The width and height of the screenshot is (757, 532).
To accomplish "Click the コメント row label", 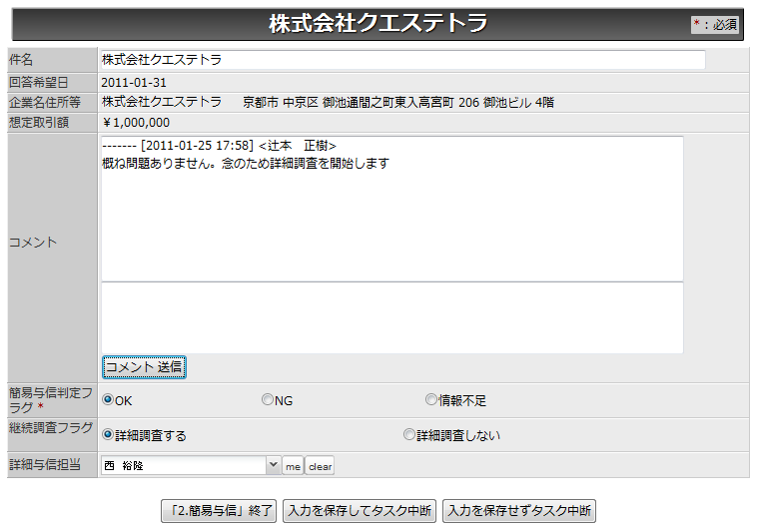I will (33, 243).
